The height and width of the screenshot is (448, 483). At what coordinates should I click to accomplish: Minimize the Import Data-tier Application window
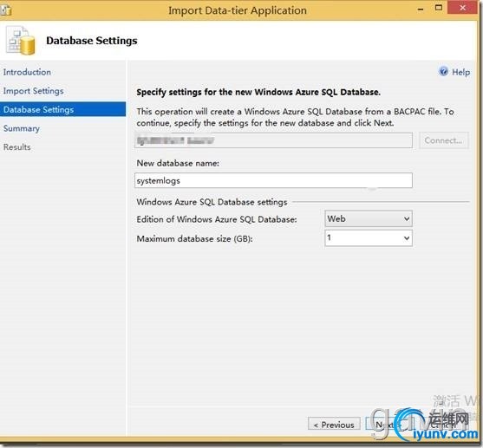tap(421, 10)
